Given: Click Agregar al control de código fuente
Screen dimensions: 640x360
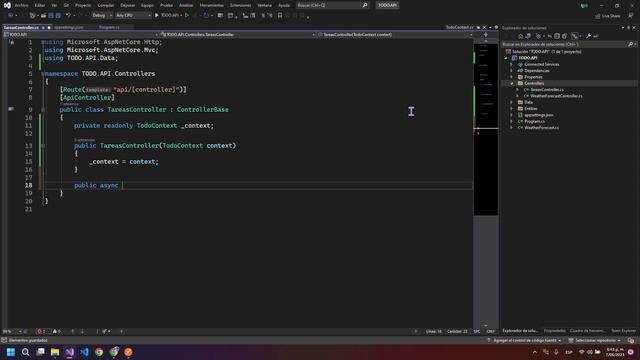Looking at the screenshot, I should coord(524,340).
